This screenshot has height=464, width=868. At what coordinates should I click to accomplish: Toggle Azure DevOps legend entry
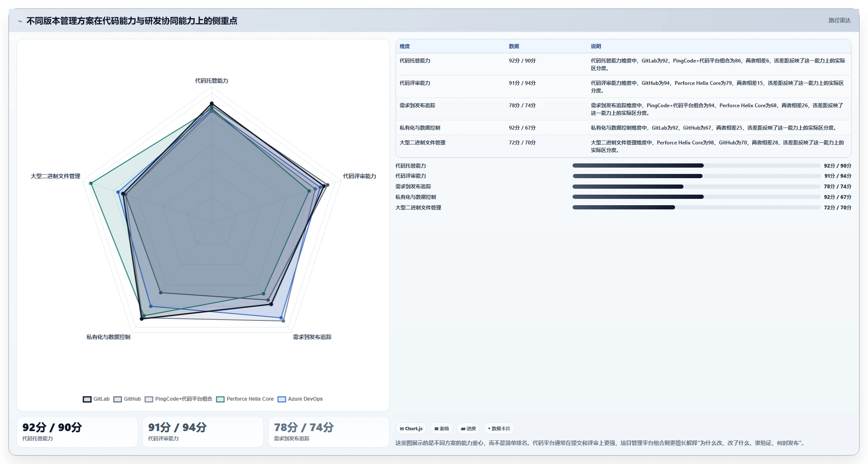[300, 399]
